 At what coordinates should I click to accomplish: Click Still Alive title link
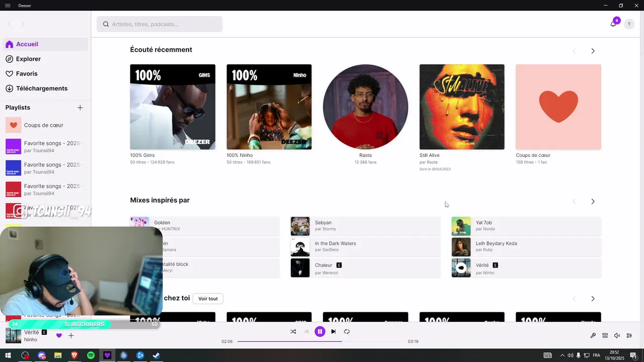(x=430, y=155)
